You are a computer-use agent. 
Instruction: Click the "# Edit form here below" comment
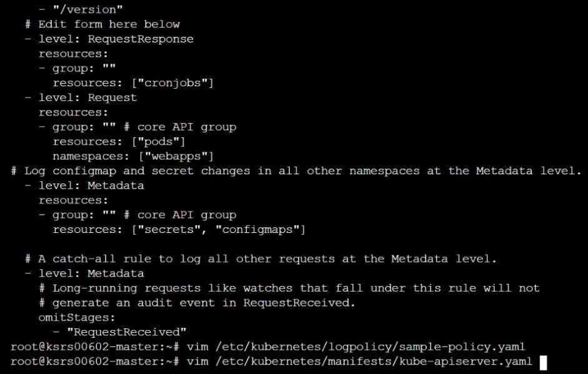[x=103, y=24]
